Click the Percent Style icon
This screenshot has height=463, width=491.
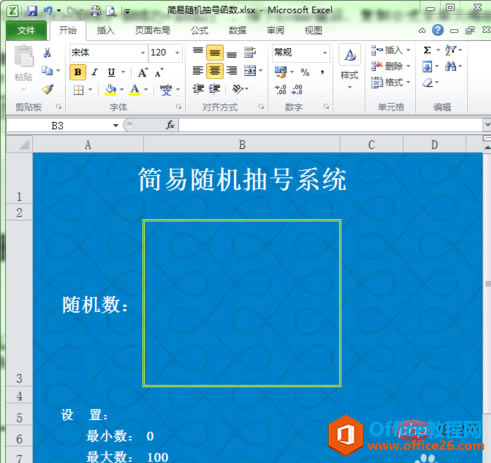(x=305, y=72)
